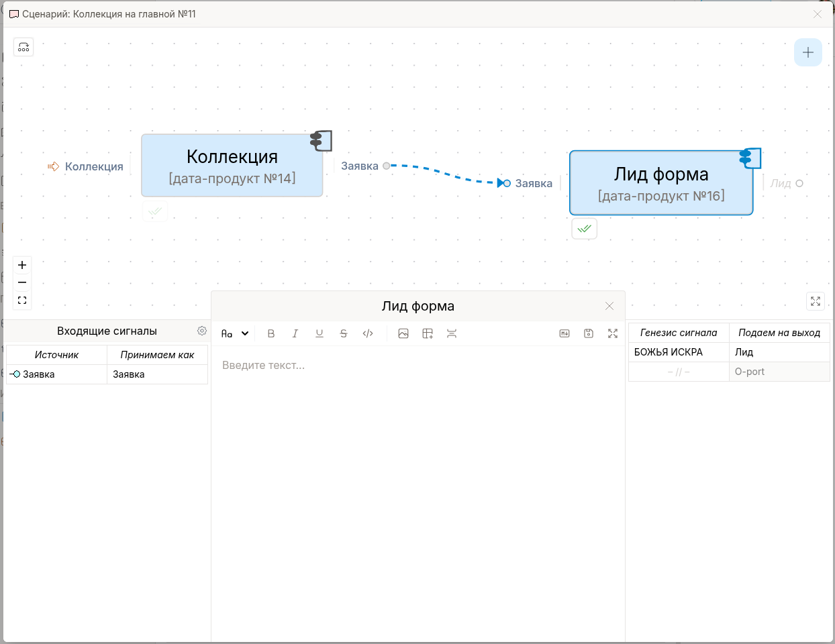This screenshot has height=644, width=835.
Task: Save note with the floppy disk icon
Action: point(589,333)
